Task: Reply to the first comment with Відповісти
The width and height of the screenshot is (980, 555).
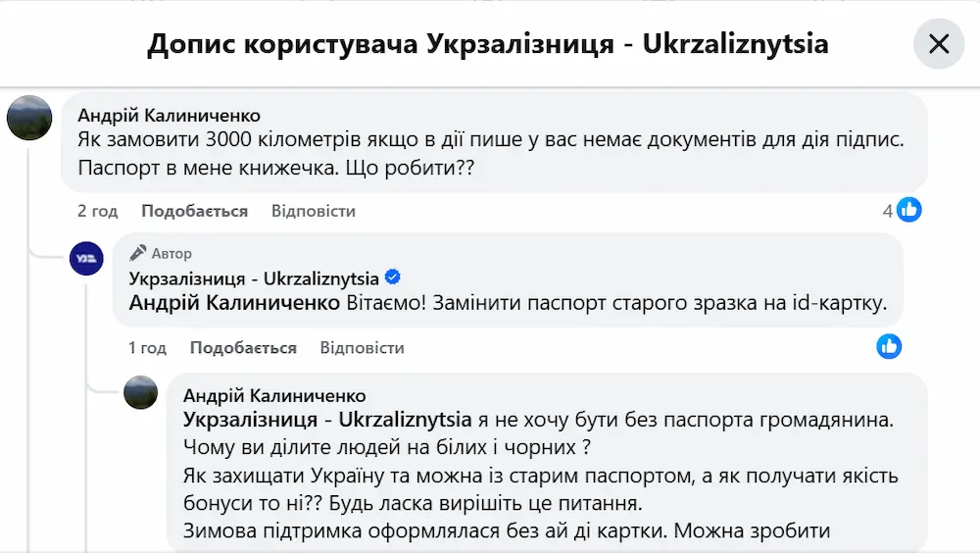Action: pos(313,211)
